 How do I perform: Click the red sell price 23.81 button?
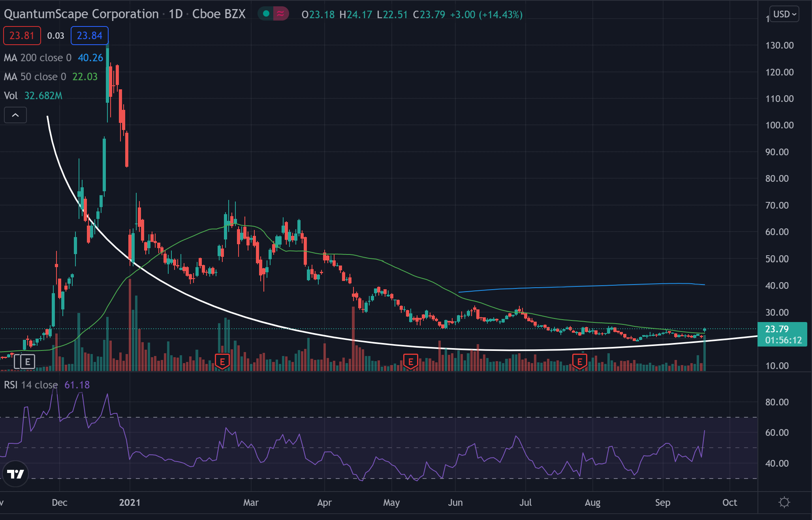22,36
